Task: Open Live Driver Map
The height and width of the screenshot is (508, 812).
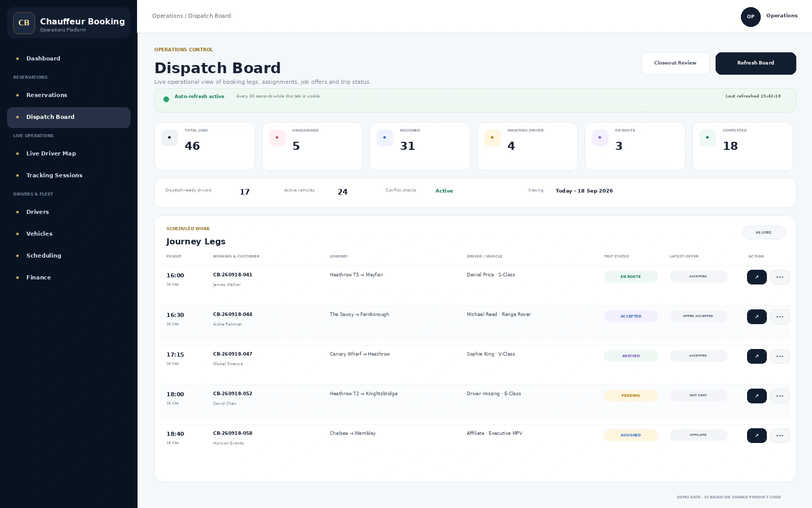Action: pyautogui.click(x=69, y=154)
